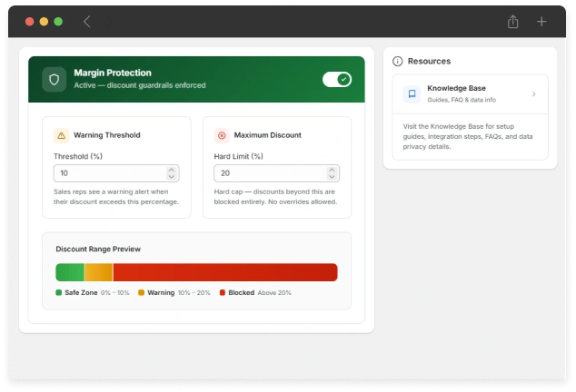Click 'Hard cap — discounts beyond this' description
The height and width of the screenshot is (392, 576).
pyautogui.click(x=275, y=197)
